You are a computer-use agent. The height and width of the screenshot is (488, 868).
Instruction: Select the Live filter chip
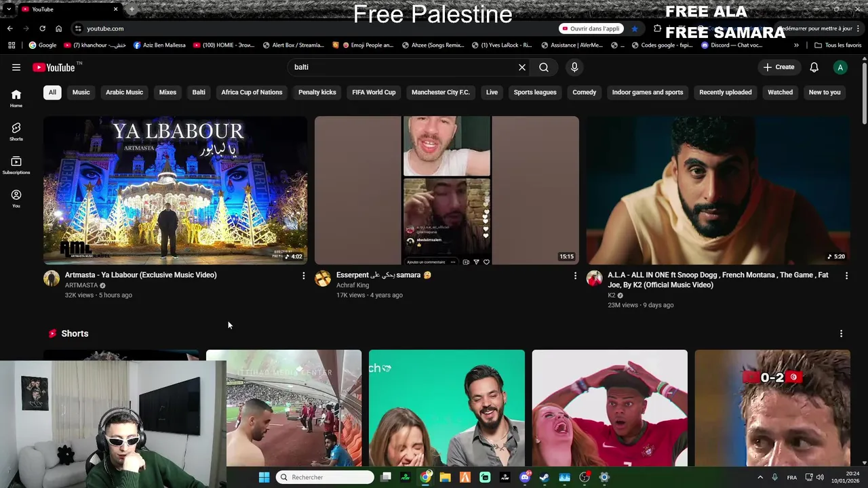492,92
